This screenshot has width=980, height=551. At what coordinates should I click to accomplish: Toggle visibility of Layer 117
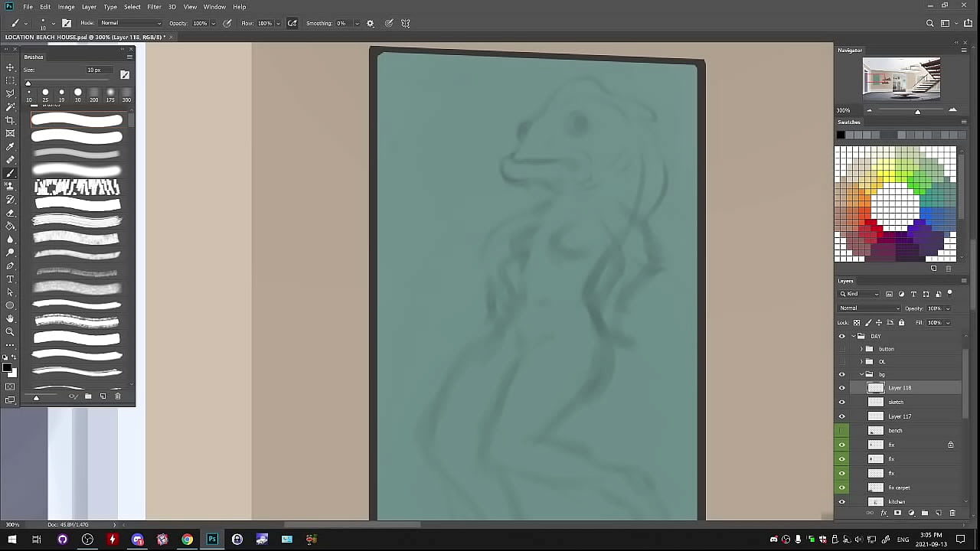click(842, 416)
